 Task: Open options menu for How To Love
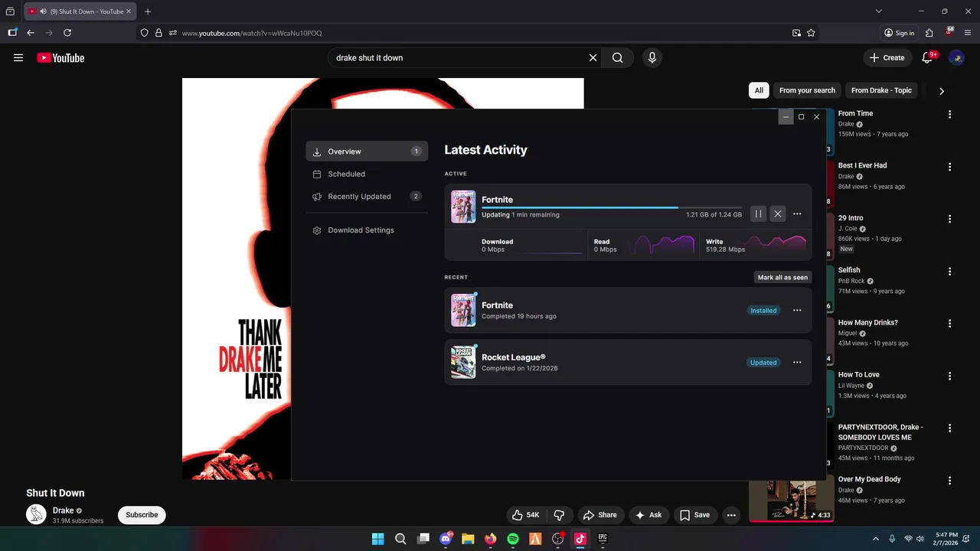click(x=950, y=376)
